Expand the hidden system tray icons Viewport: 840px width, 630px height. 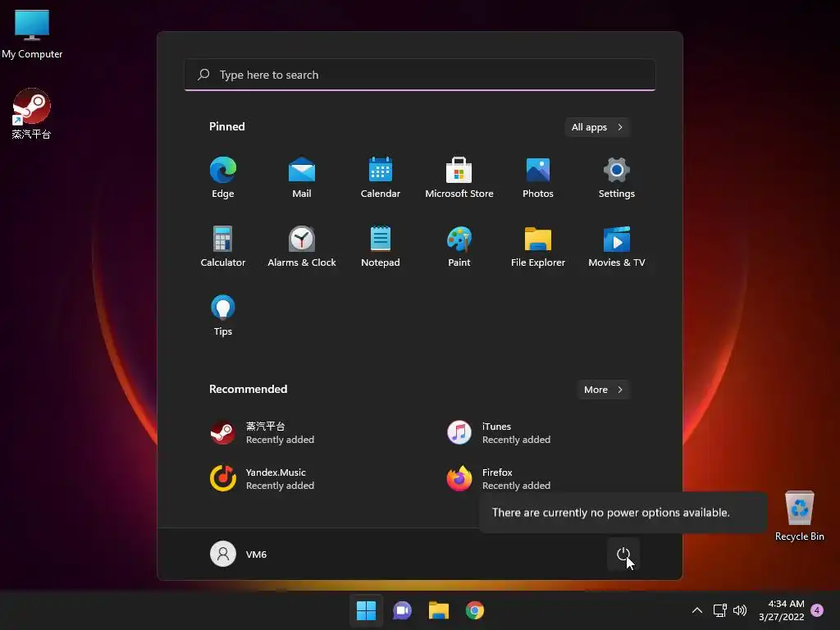click(697, 610)
